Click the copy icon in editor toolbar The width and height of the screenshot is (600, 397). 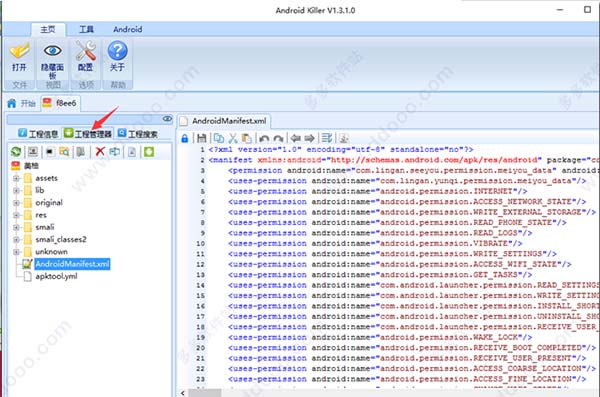pos(219,138)
